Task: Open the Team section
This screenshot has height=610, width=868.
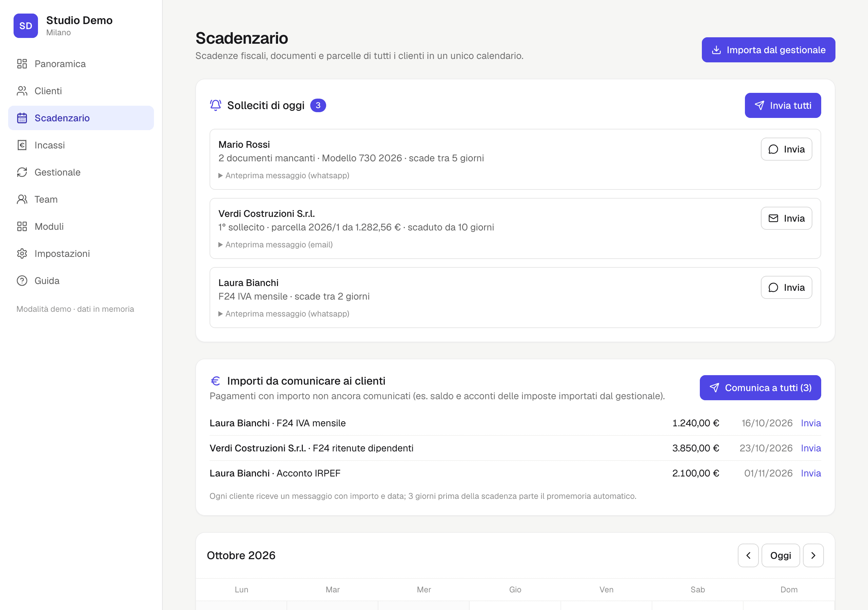Action: click(81, 199)
